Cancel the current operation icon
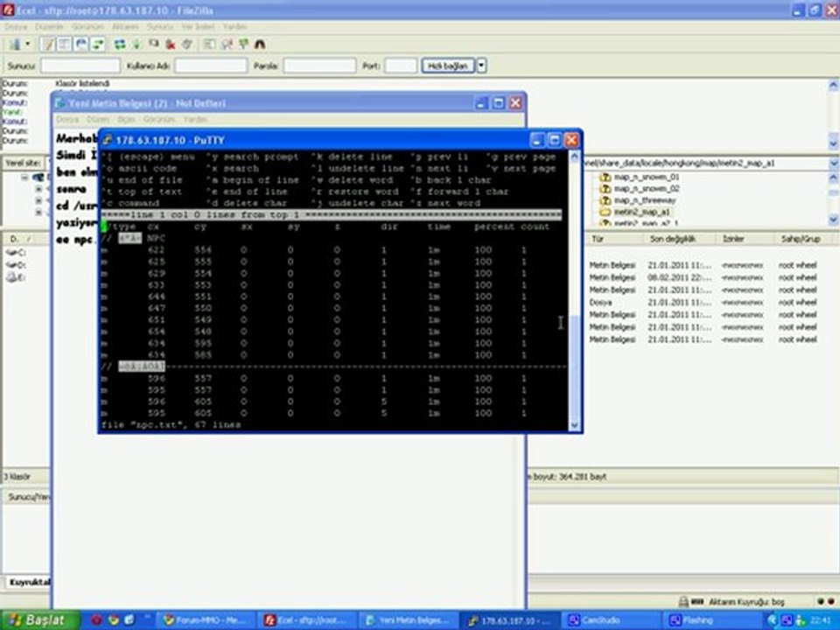 click(154, 45)
